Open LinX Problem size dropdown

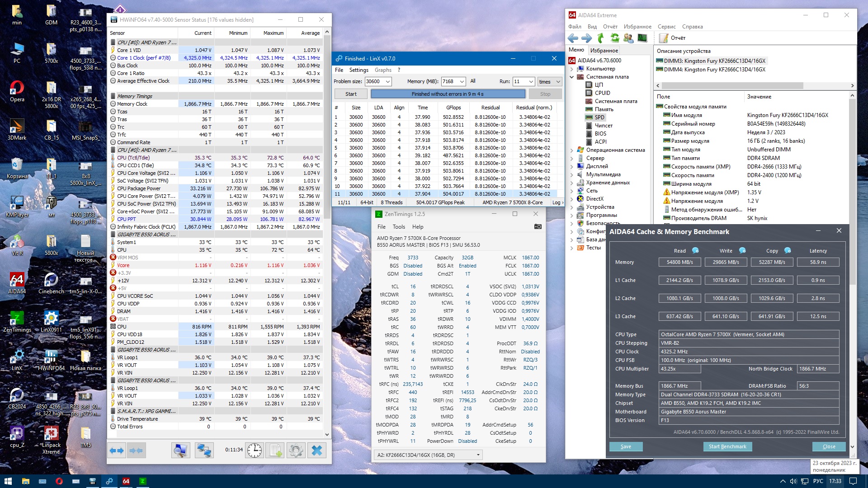pos(388,82)
